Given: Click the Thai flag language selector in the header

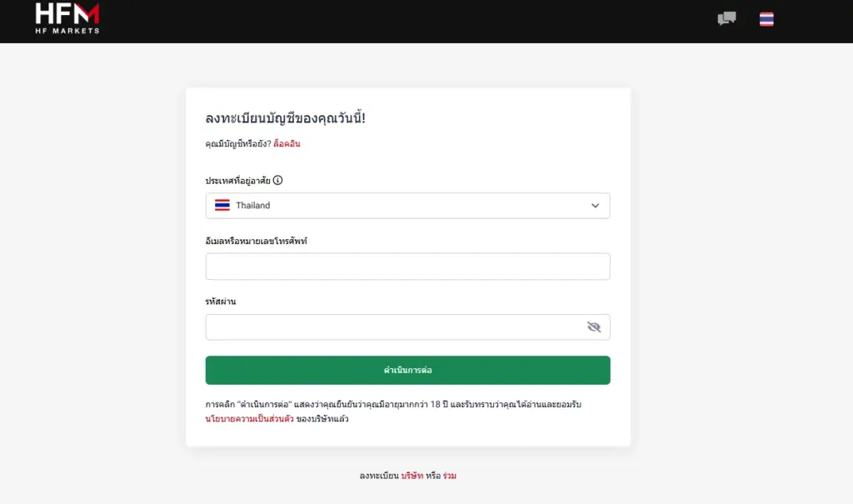Looking at the screenshot, I should 766,19.
